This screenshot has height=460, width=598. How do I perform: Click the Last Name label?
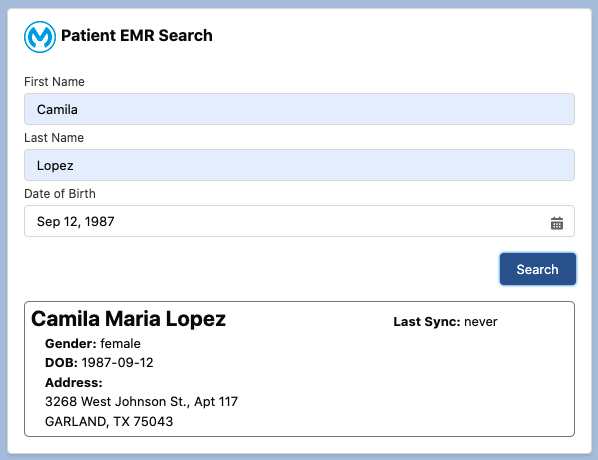54,138
